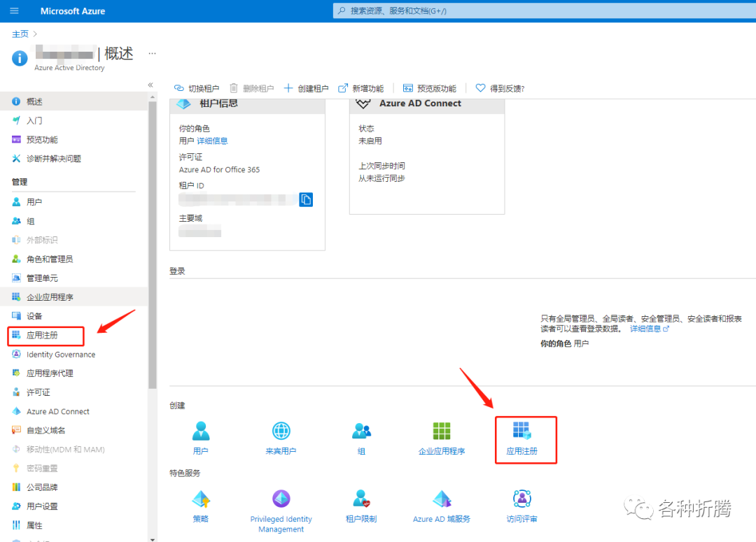Image resolution: width=756 pixels, height=542 pixels.
Task: Click 创建租户 toolbar button
Action: point(306,88)
